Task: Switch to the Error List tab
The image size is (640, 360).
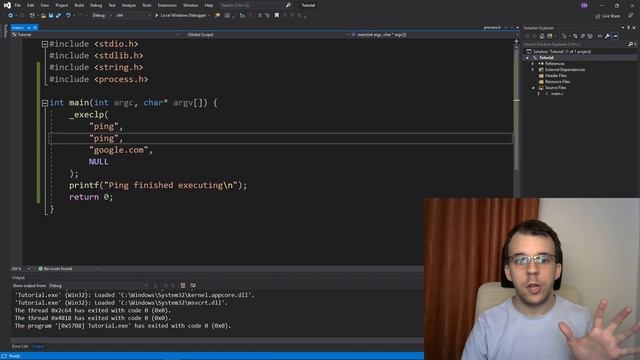Action: [x=20, y=346]
